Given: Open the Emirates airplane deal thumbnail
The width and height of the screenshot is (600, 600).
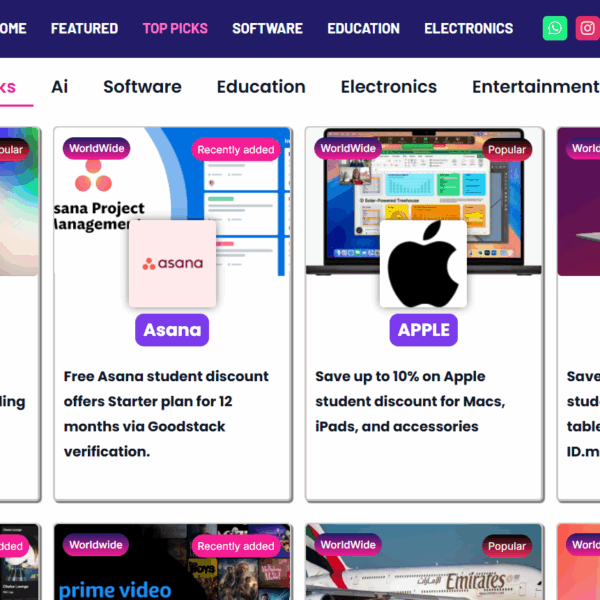Looking at the screenshot, I should 424,562.
